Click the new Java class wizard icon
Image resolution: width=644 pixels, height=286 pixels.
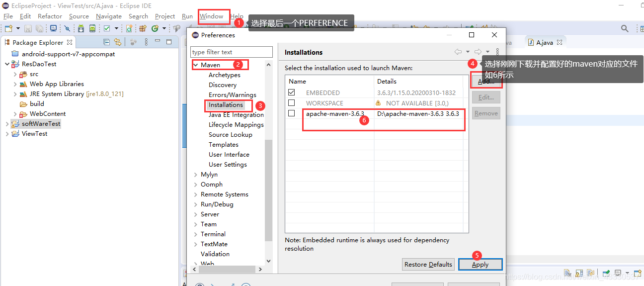tap(129, 29)
